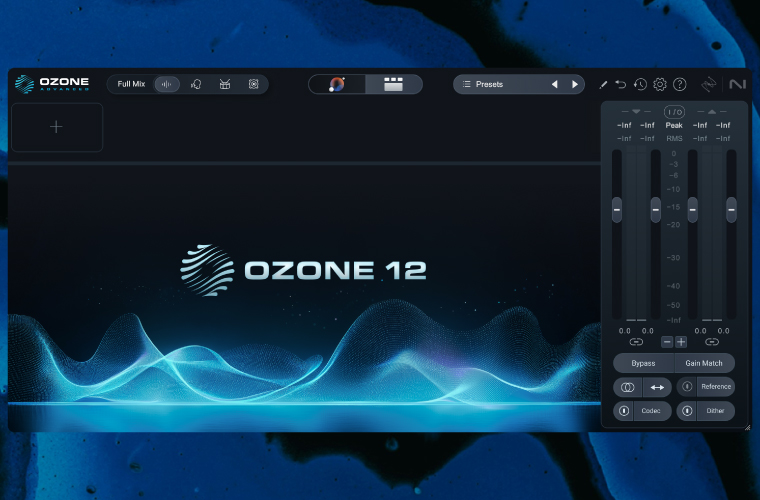Switch to the module chain view icon

pos(393,84)
